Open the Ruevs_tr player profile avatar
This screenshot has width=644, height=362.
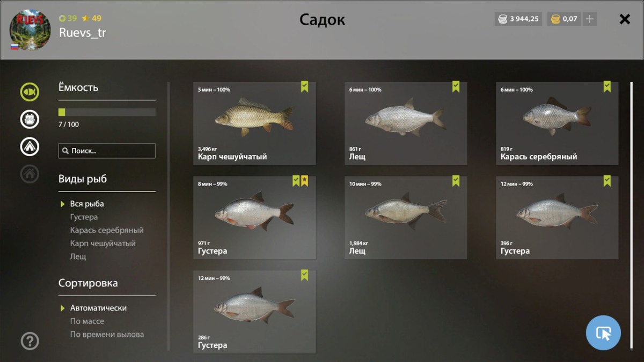click(30, 30)
